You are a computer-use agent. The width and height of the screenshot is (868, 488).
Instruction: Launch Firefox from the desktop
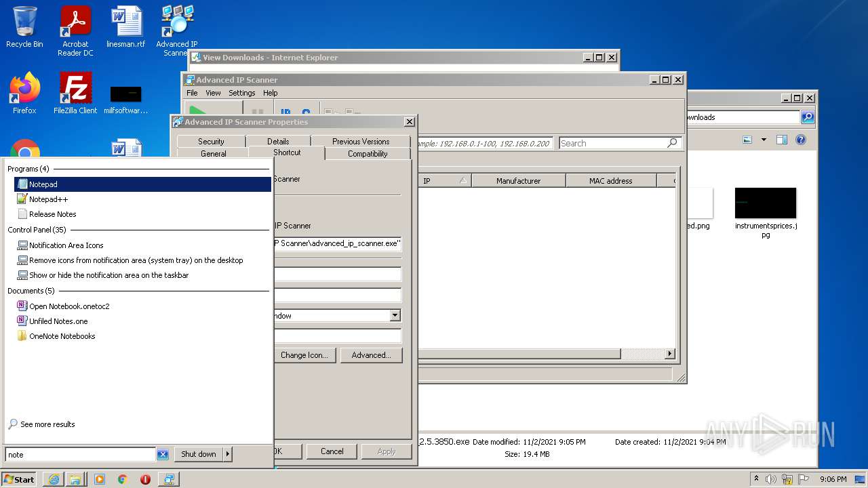pos(24,94)
